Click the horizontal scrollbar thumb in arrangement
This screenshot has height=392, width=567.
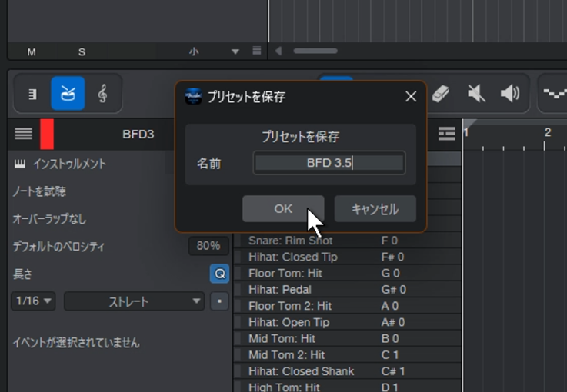(x=315, y=51)
